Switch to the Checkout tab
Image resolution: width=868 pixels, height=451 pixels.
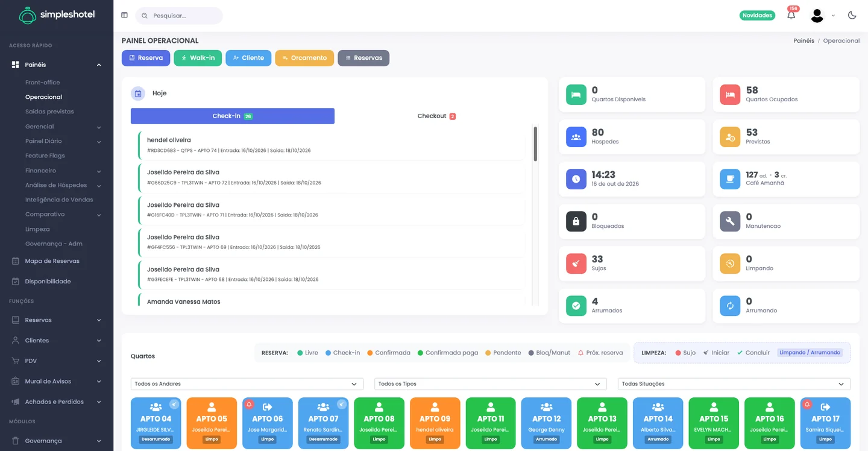pos(436,116)
